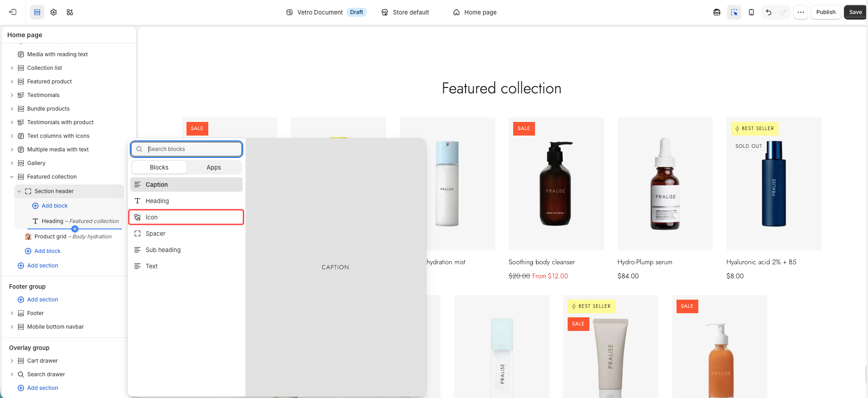Image resolution: width=868 pixels, height=398 pixels.
Task: Switch to the Apps tab
Action: pos(214,167)
